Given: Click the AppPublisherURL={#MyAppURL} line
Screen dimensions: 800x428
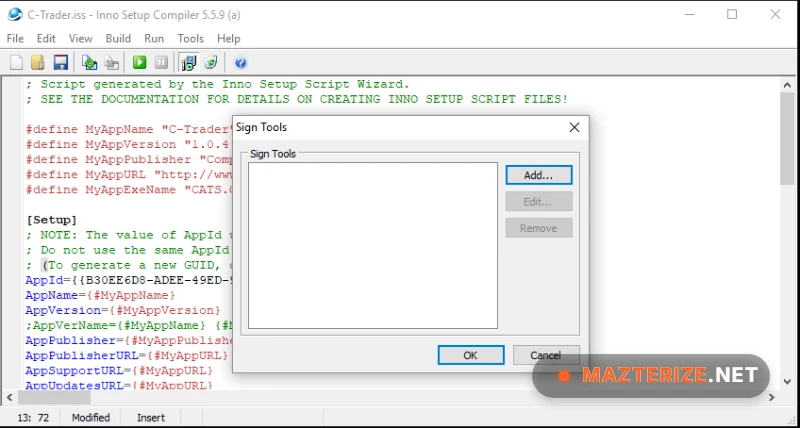Looking at the screenshot, I should (127, 355).
